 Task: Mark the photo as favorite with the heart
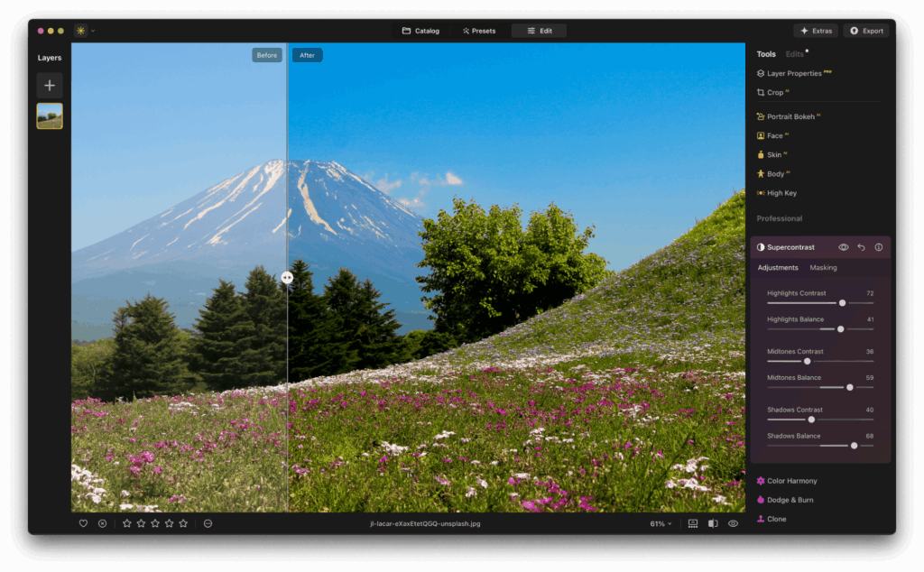pos(82,523)
